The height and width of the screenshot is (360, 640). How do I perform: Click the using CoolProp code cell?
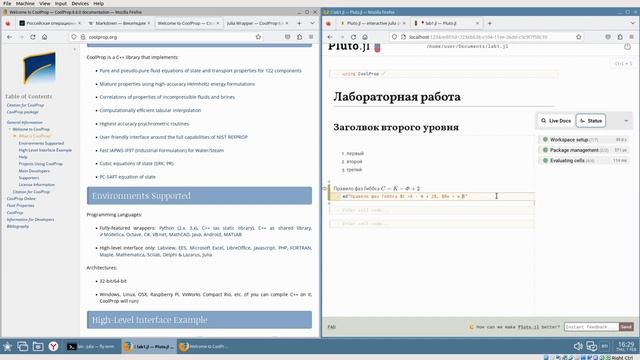click(x=444, y=74)
